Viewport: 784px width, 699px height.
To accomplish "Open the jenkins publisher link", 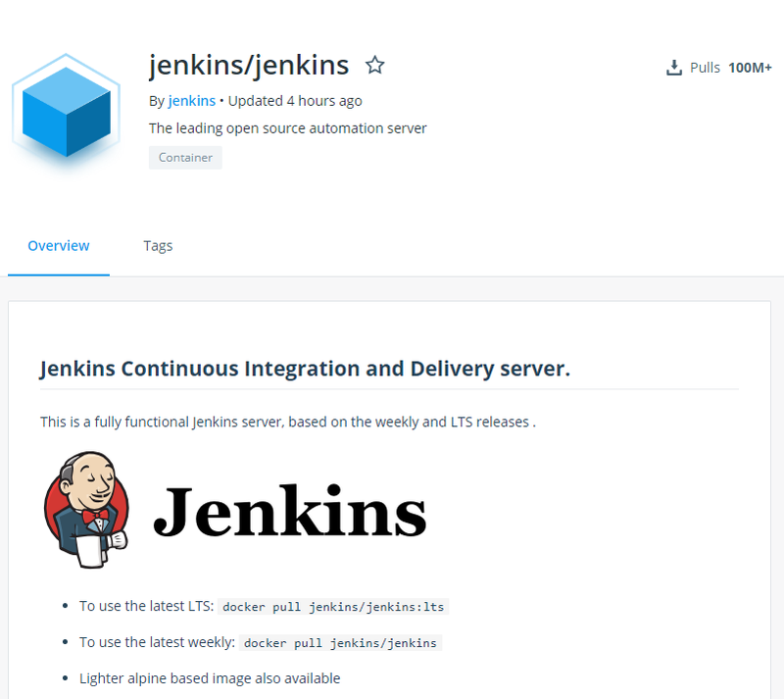I will pos(192,101).
